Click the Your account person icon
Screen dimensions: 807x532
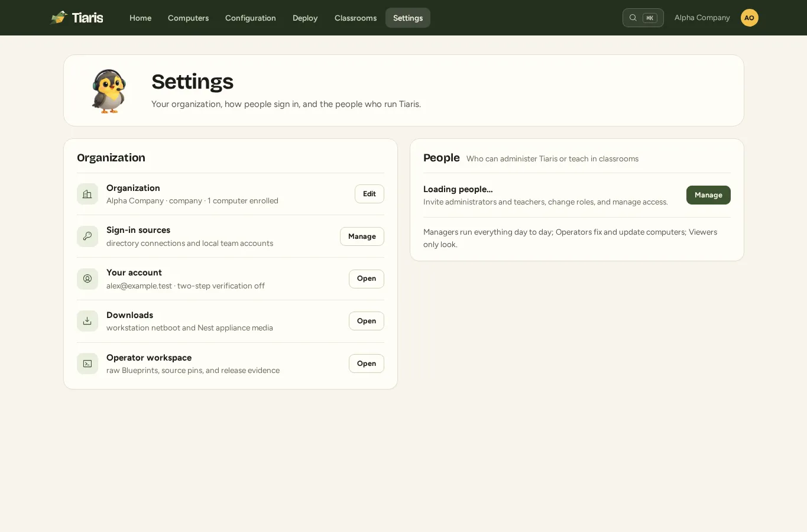87,278
